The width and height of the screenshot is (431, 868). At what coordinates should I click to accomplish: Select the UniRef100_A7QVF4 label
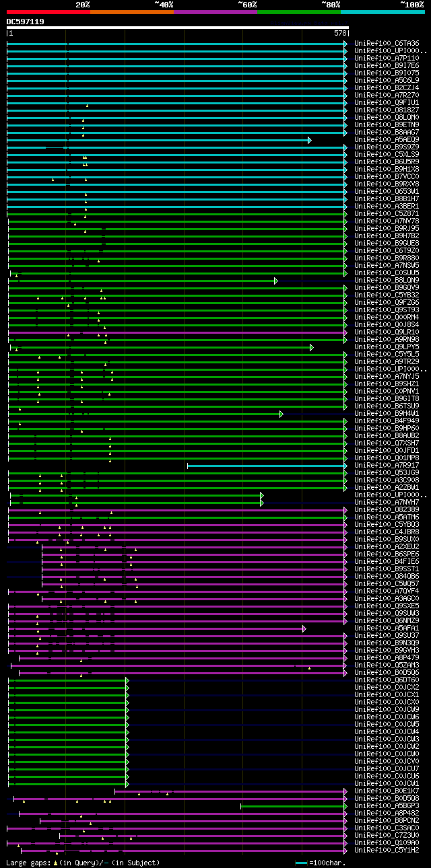click(387, 591)
